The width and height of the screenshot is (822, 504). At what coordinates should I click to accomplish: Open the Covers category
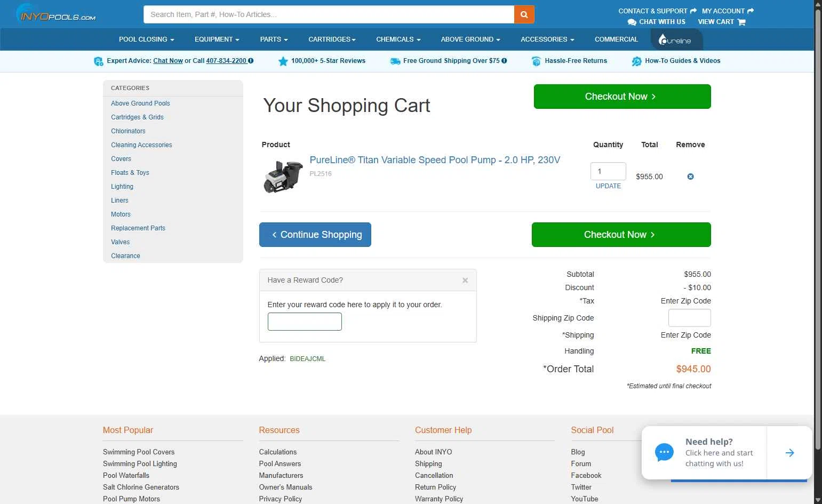[x=121, y=159]
